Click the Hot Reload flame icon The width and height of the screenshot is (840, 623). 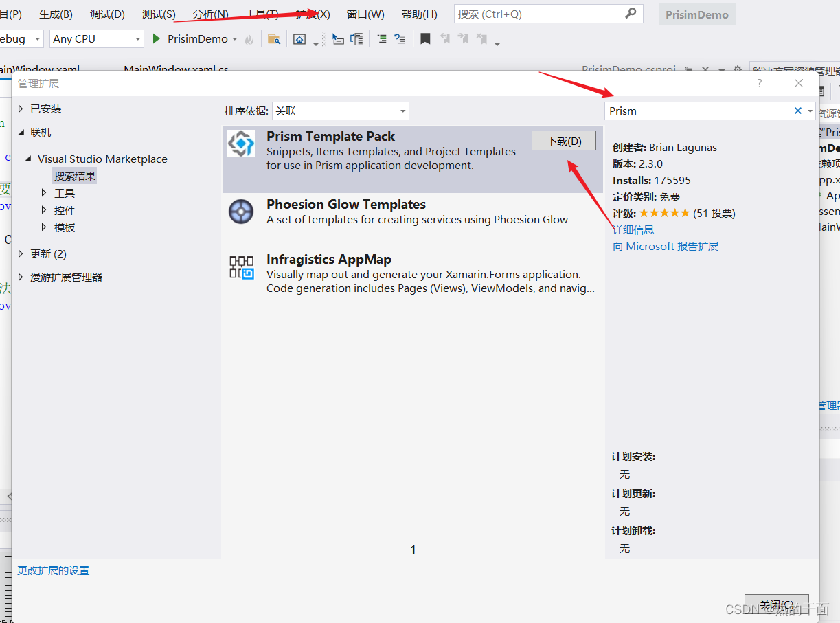tap(249, 39)
